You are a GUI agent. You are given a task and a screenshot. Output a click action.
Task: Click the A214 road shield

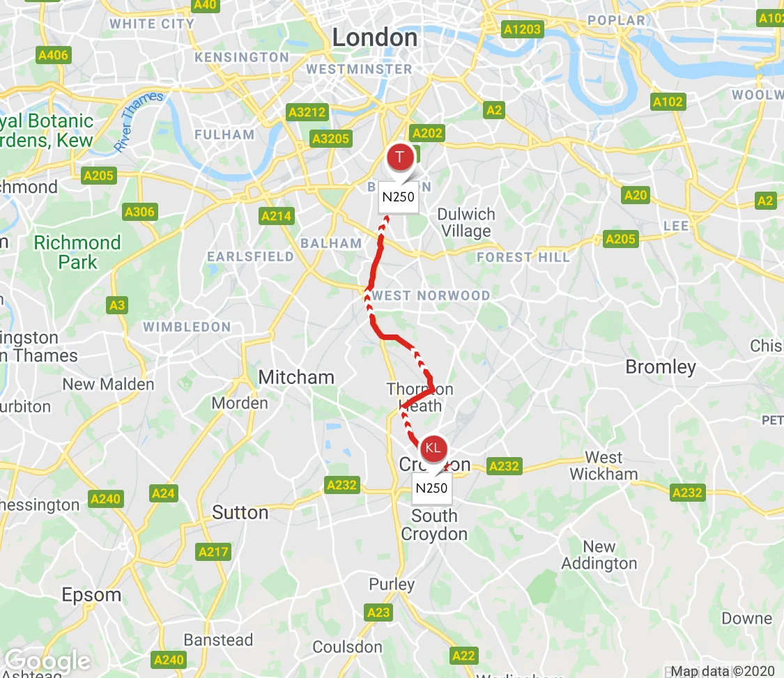[277, 216]
